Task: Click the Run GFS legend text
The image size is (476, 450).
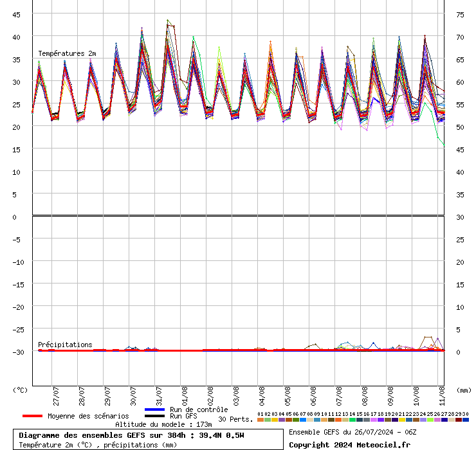Action: coord(183,417)
